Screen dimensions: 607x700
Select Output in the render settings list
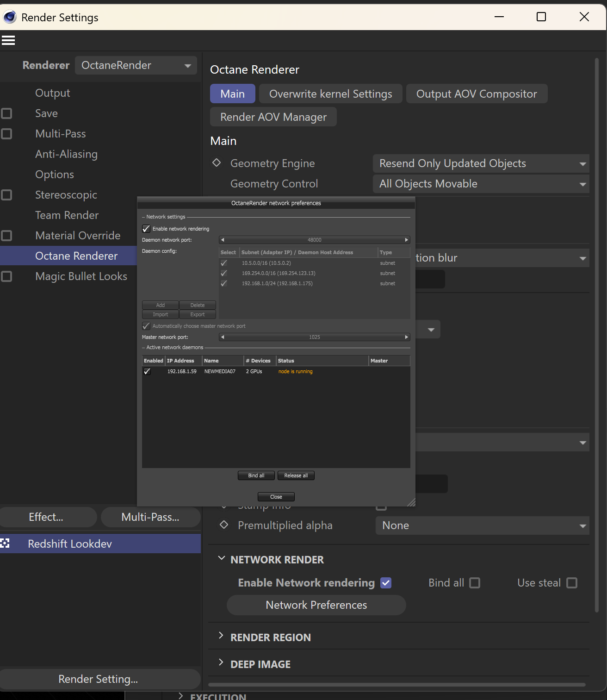[53, 93]
